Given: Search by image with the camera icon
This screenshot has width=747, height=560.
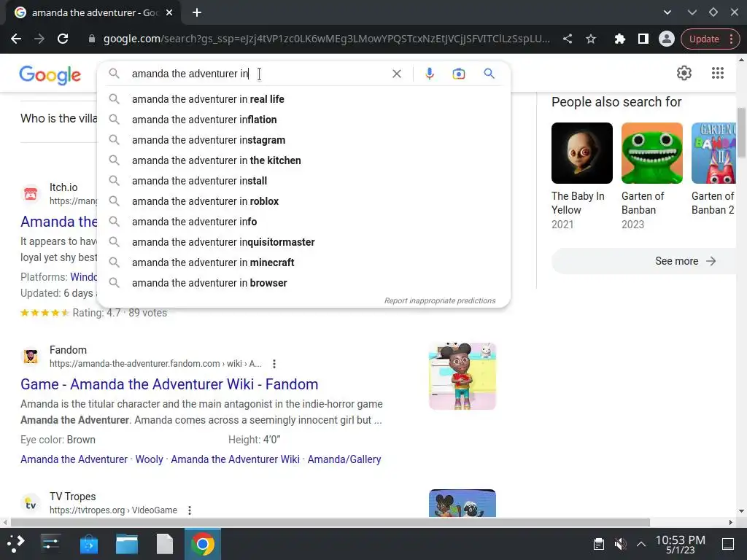Looking at the screenshot, I should click(458, 74).
